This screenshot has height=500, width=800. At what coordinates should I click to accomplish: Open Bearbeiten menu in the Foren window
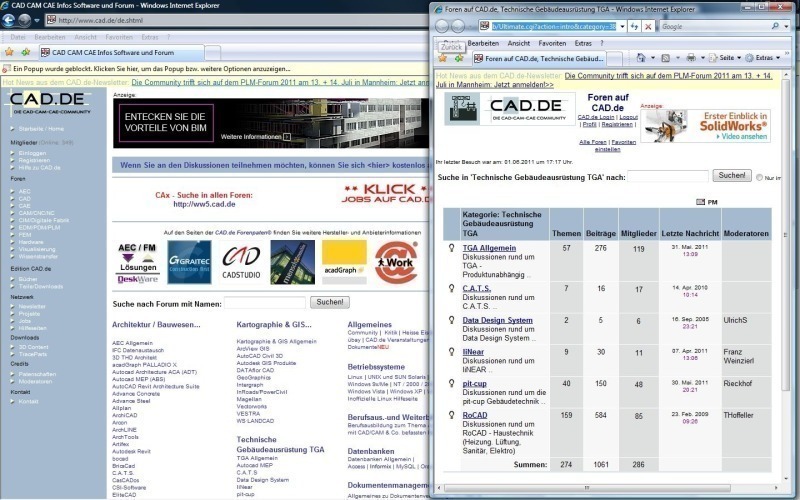pyautogui.click(x=483, y=43)
